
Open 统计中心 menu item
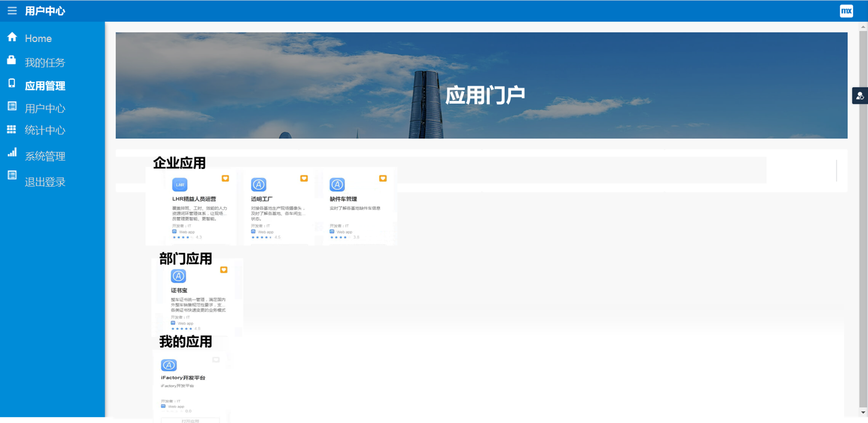click(45, 130)
